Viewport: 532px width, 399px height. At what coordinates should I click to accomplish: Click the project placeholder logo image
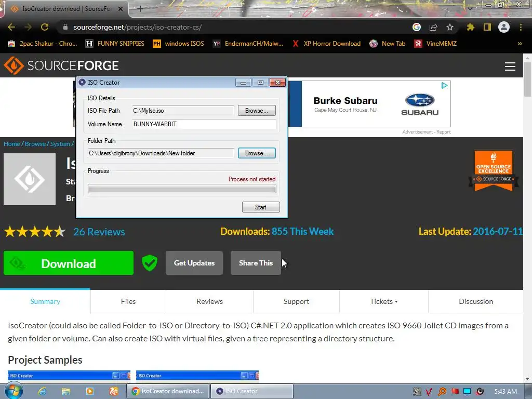[30, 179]
